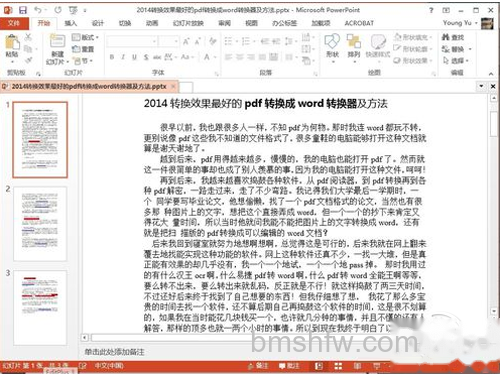Click the Young Yu account name

(x=457, y=23)
